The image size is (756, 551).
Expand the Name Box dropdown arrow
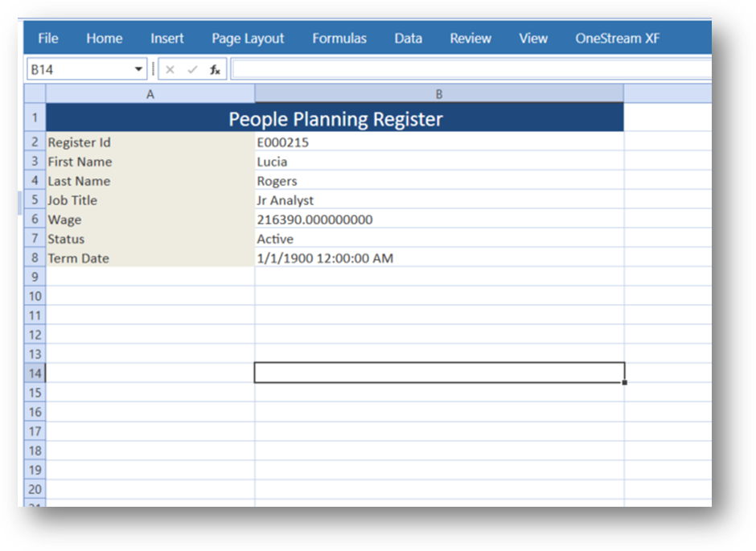[x=138, y=70]
